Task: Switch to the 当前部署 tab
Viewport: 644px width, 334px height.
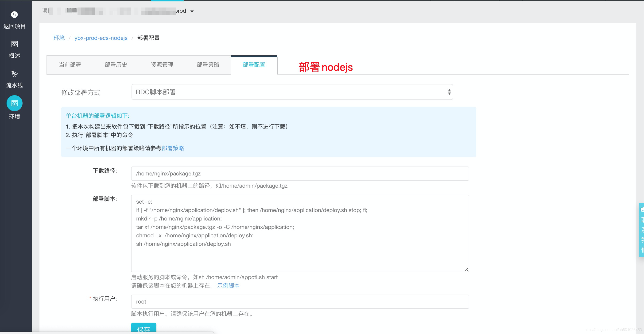Action: [x=70, y=65]
